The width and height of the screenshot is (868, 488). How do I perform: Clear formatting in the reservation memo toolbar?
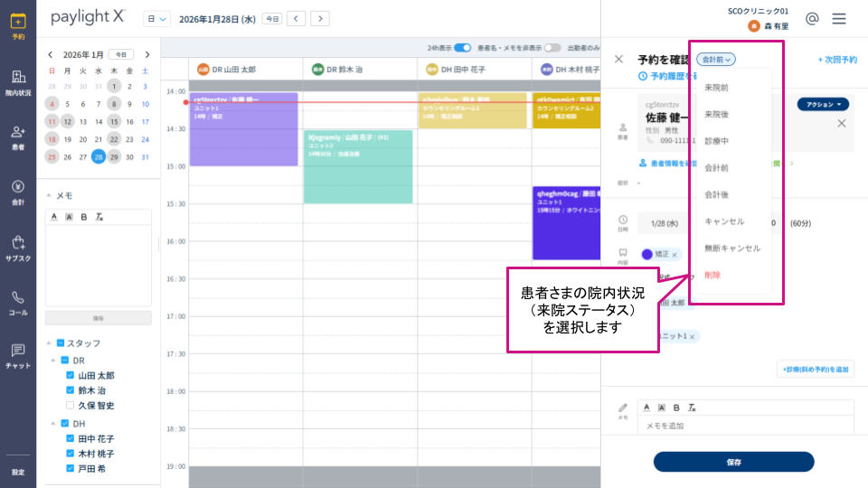point(692,408)
